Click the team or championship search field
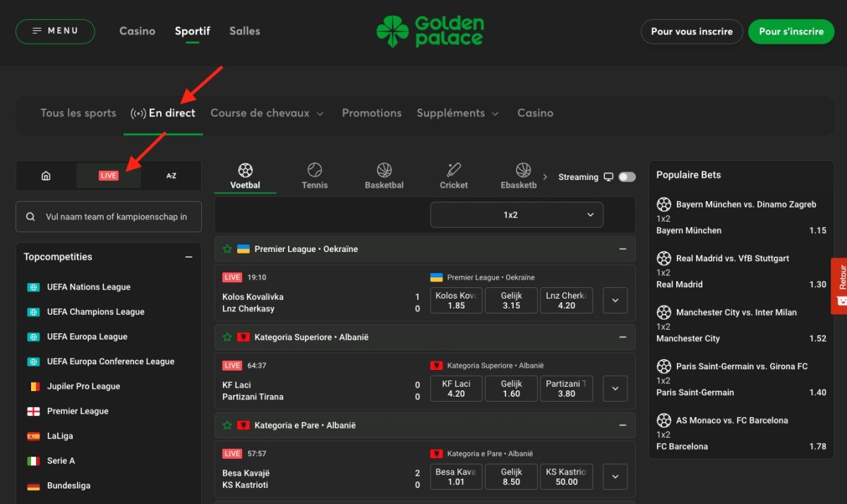847x504 pixels. coord(109,217)
